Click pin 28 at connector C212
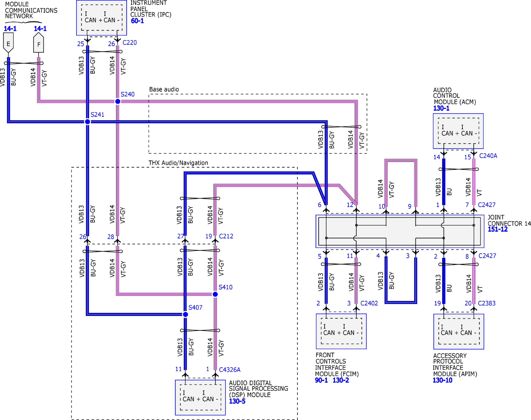This screenshot has height=420, width=531. coord(111,237)
